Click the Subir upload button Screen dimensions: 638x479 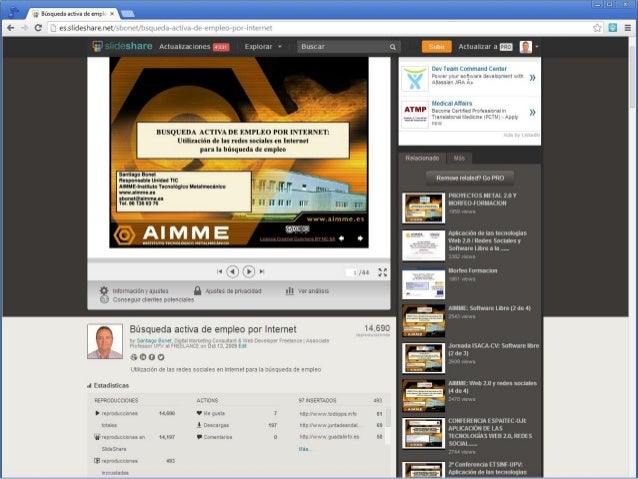click(x=436, y=47)
